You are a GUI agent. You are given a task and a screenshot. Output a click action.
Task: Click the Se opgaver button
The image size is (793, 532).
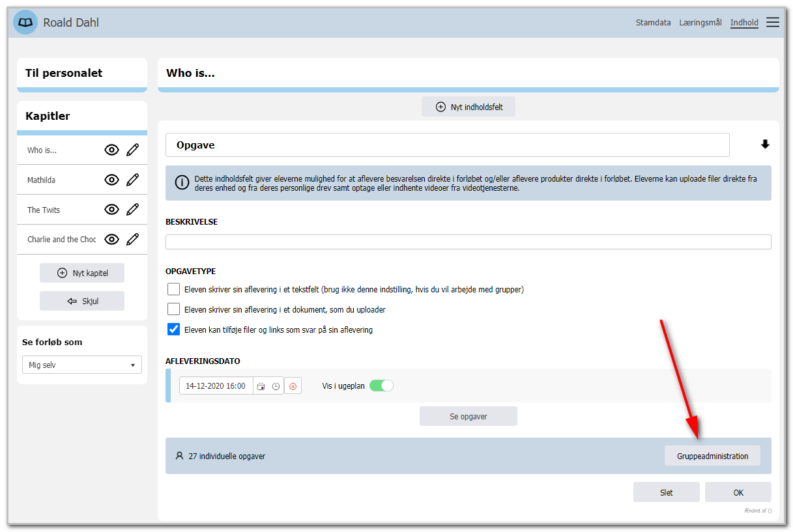coord(469,416)
